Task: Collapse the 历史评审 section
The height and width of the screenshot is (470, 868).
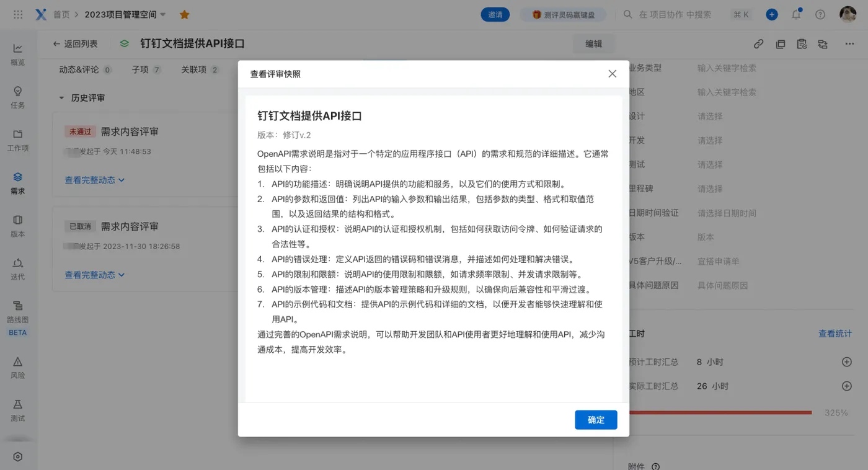Action: coord(61,98)
